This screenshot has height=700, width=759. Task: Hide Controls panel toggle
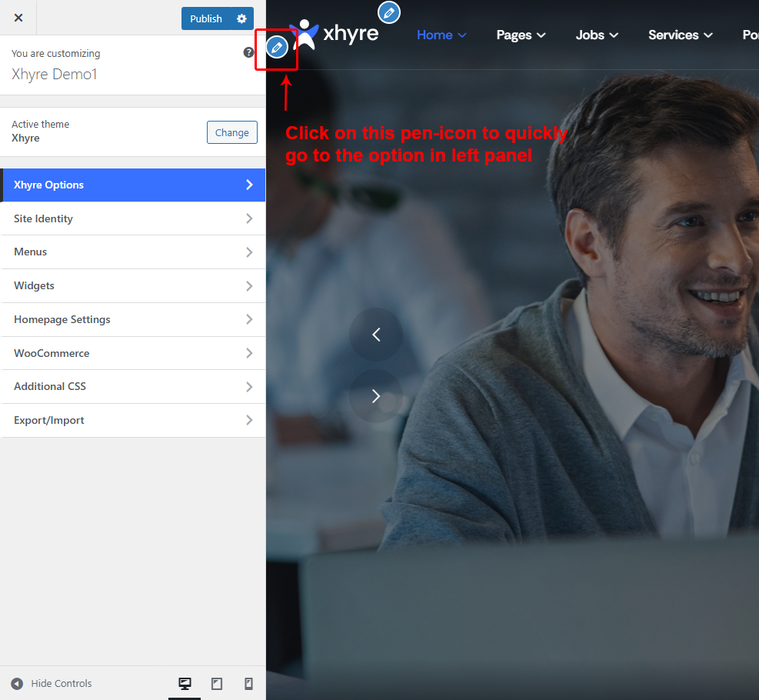[52, 683]
